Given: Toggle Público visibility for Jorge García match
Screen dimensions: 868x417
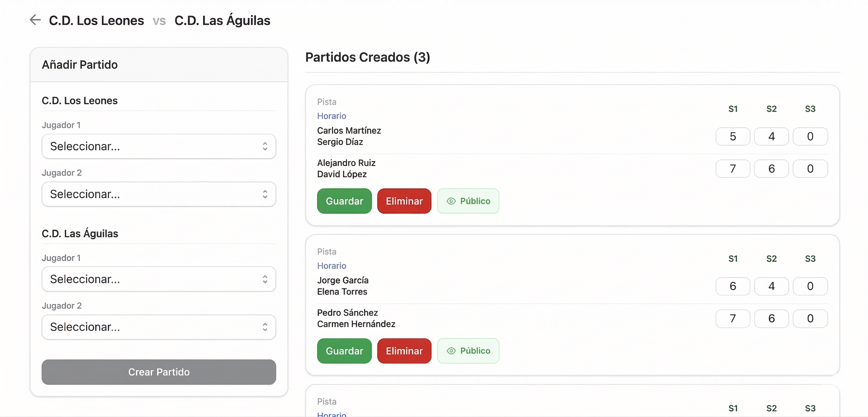Looking at the screenshot, I should click(x=468, y=351).
